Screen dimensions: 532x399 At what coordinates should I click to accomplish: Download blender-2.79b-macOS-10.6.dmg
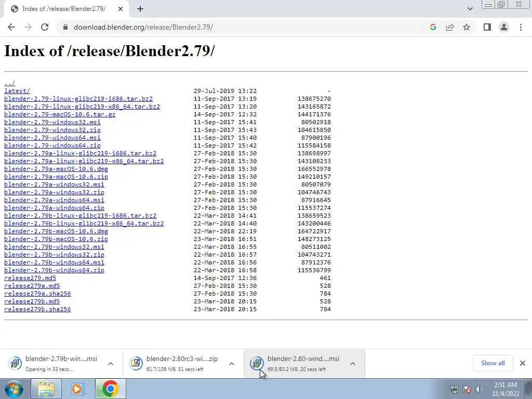56,231
